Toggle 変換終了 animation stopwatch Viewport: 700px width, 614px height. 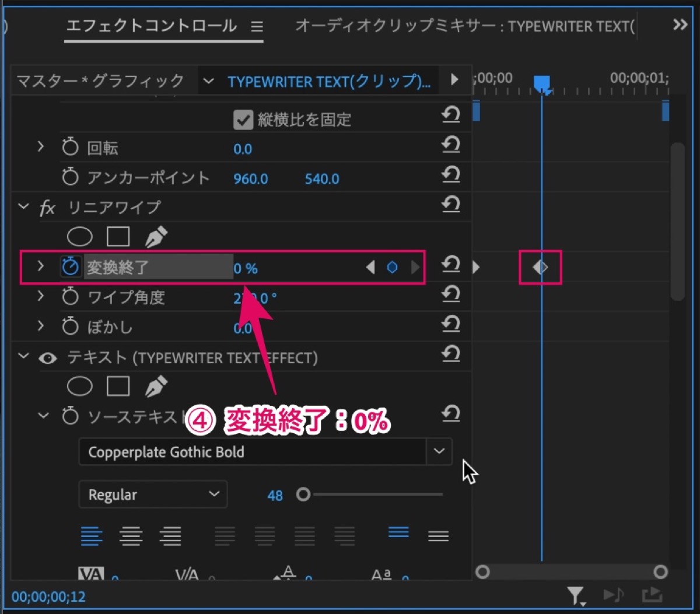[70, 266]
